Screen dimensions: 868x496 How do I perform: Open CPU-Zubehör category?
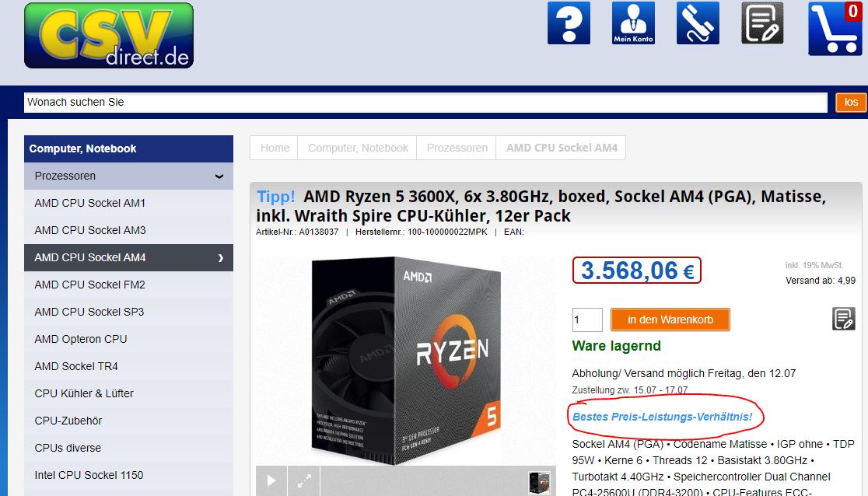pyautogui.click(x=128, y=421)
